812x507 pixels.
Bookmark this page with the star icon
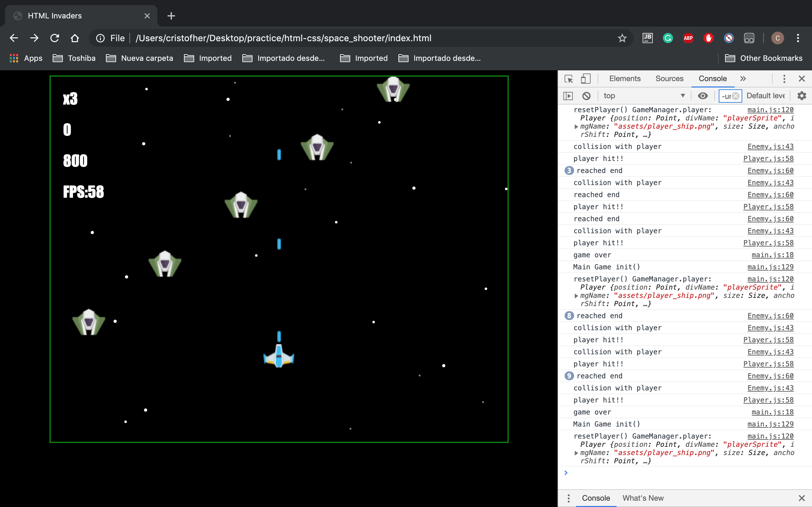pyautogui.click(x=622, y=38)
